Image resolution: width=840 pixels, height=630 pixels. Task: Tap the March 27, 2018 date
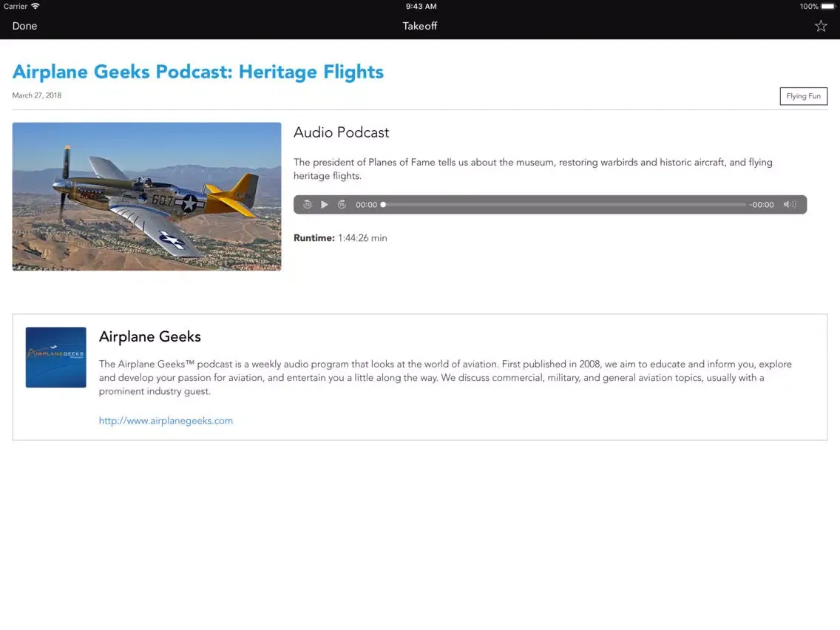click(x=36, y=95)
